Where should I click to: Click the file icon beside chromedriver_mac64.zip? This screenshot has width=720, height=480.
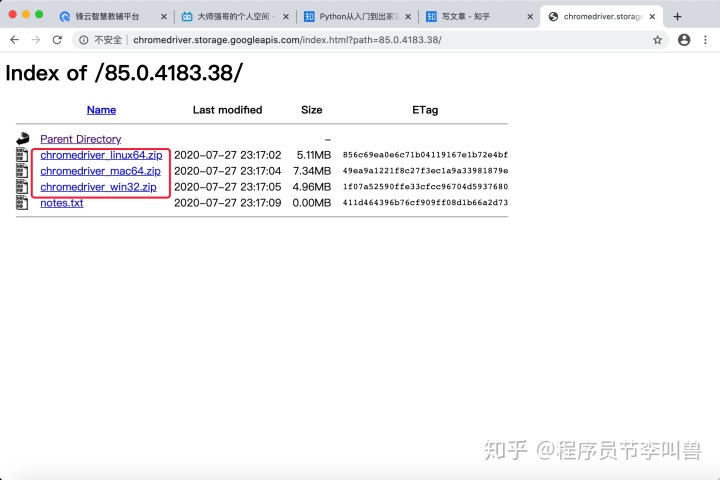(22, 170)
